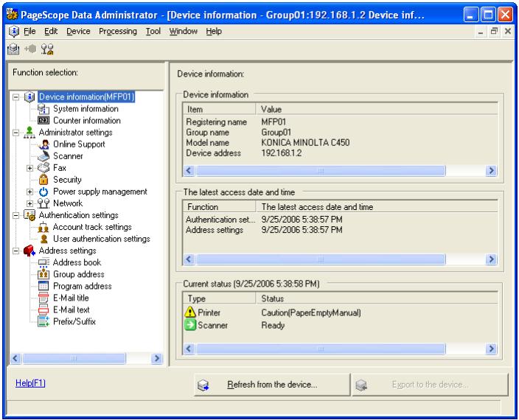Click the green ready icon beside Scanner
This screenshot has width=519, height=420.
(x=190, y=325)
